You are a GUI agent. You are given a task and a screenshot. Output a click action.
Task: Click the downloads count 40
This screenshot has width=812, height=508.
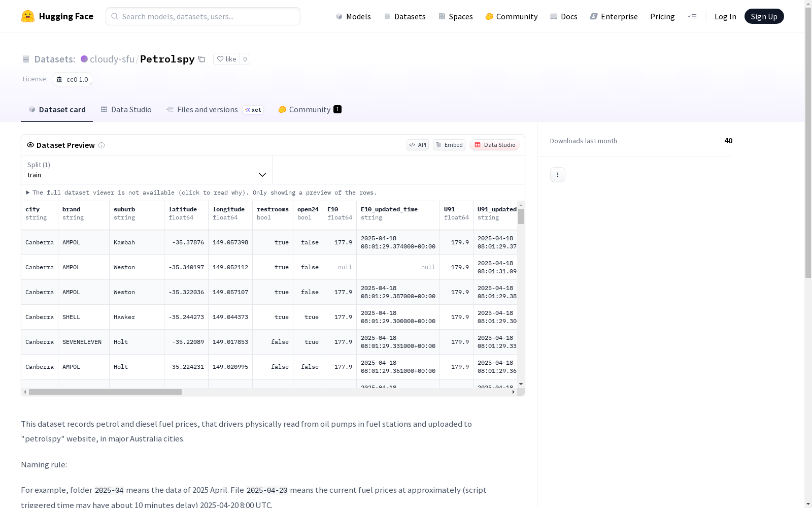tap(728, 141)
